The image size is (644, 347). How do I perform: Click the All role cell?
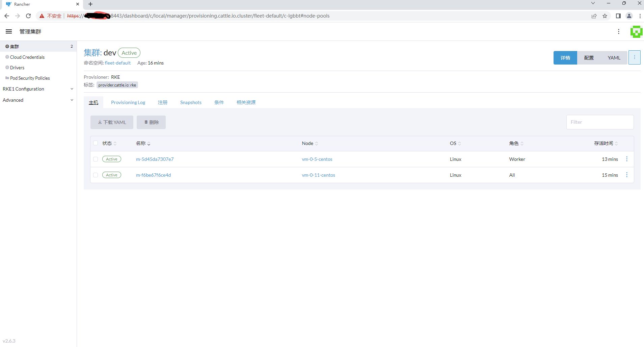point(512,175)
